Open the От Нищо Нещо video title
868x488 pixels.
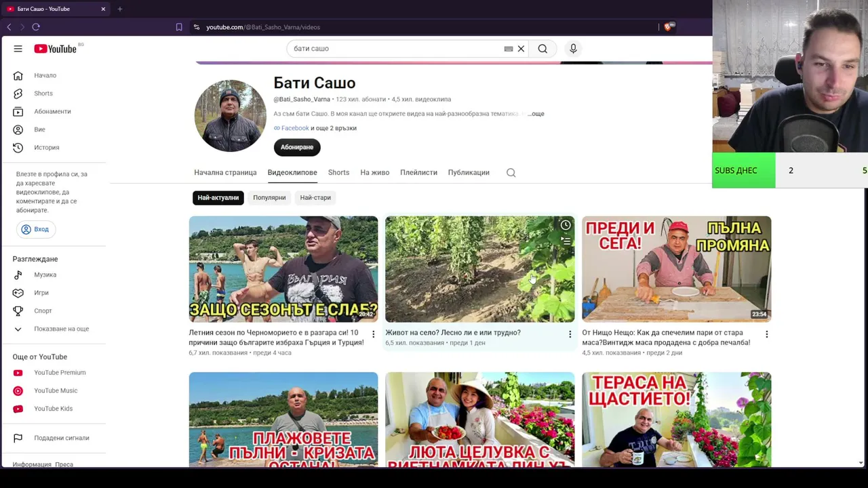click(x=666, y=338)
